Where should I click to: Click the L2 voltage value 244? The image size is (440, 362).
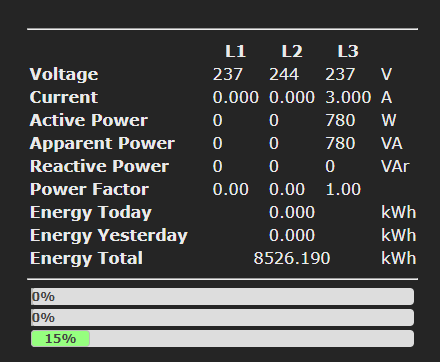coord(284,74)
